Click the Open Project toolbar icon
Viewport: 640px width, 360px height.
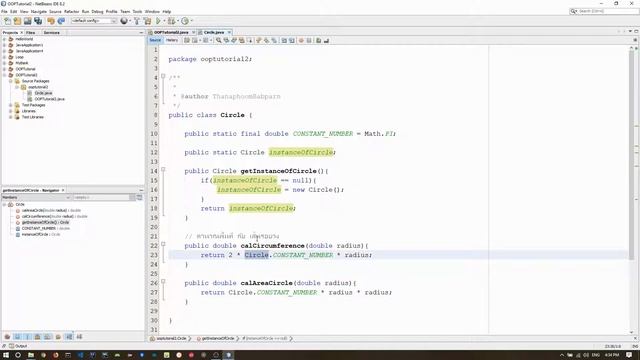coord(27,21)
